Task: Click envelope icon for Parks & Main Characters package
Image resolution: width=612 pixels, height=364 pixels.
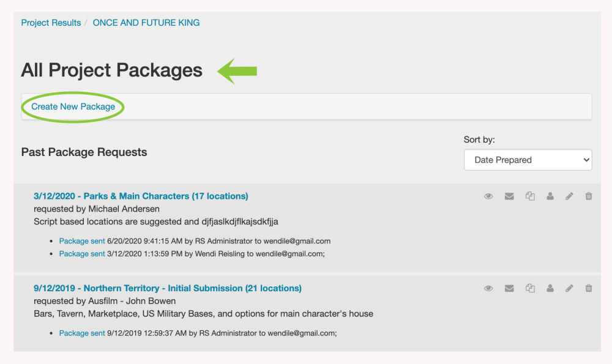Action: 509,196
